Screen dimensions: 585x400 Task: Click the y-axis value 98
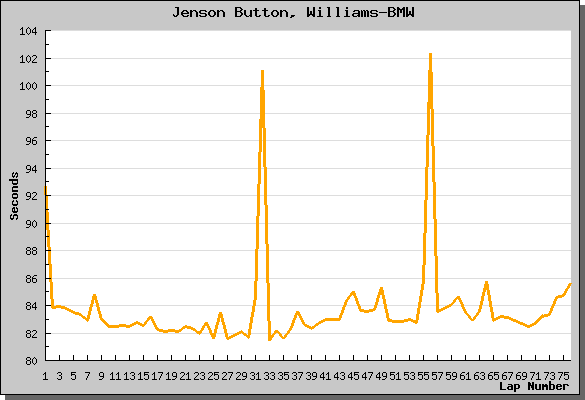point(31,113)
